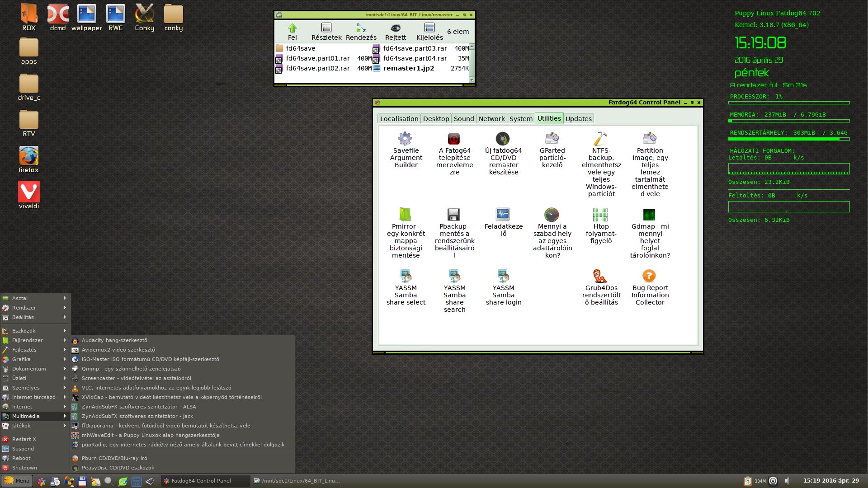This screenshot has height=488, width=868.
Task: Open the Gdmap disk usage viewer
Action: [650, 233]
